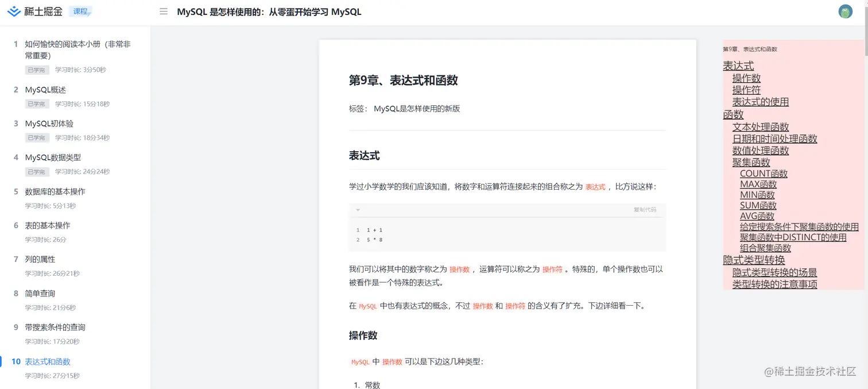Screen dimensions: 868x389
Task: Go to SUM函数 in contents
Action: [758, 206]
